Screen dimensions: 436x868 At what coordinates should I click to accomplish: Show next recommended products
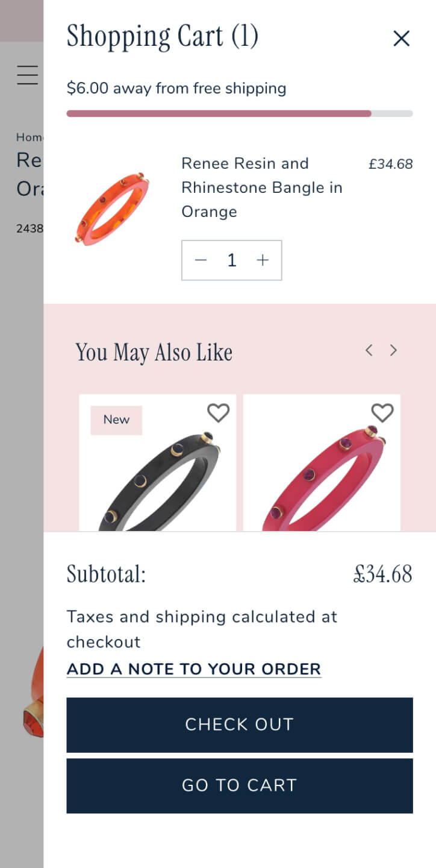pos(393,350)
